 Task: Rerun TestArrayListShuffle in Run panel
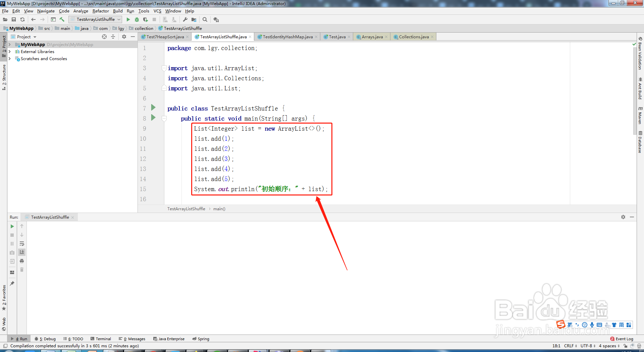(12, 226)
